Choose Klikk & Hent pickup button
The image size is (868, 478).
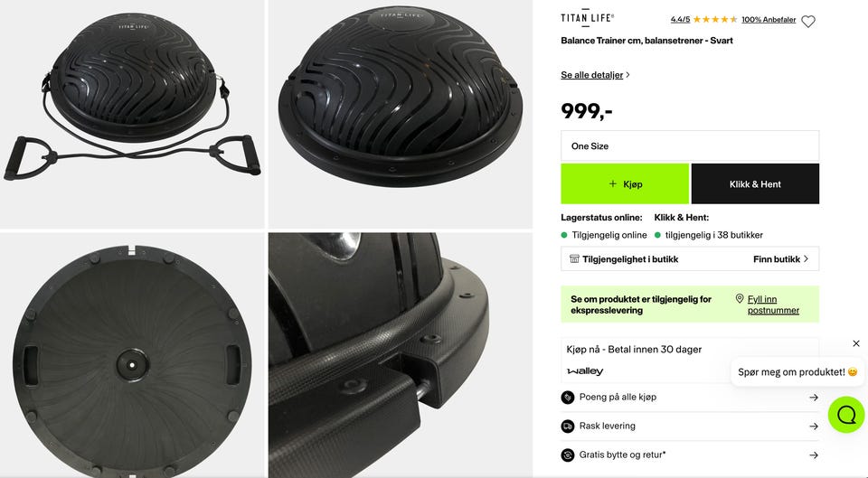(x=755, y=183)
